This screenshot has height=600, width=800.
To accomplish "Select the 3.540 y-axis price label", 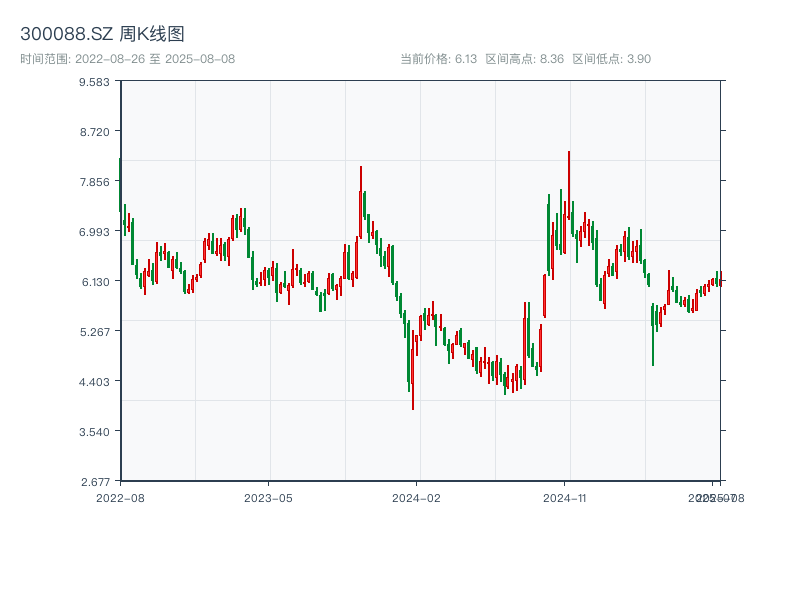I will (94, 432).
